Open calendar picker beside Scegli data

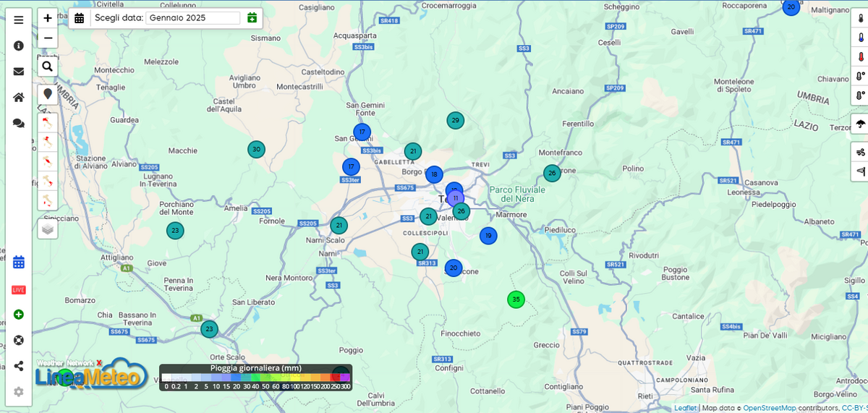tap(80, 18)
